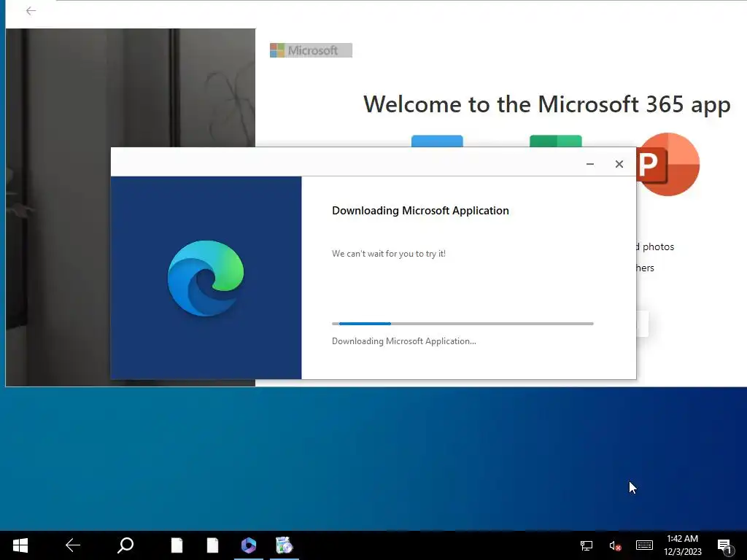The width and height of the screenshot is (747, 560).
Task: Click 'We can't wait for you to try it!' text
Action: [389, 254]
